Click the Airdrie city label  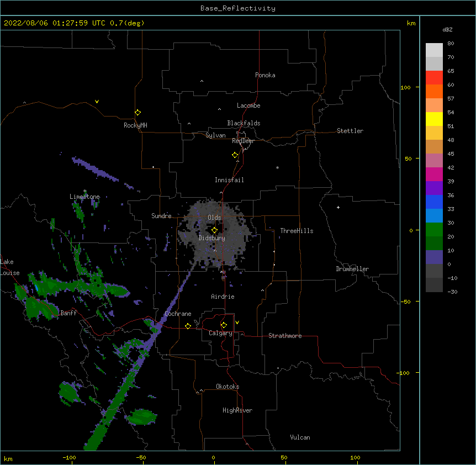tap(223, 297)
